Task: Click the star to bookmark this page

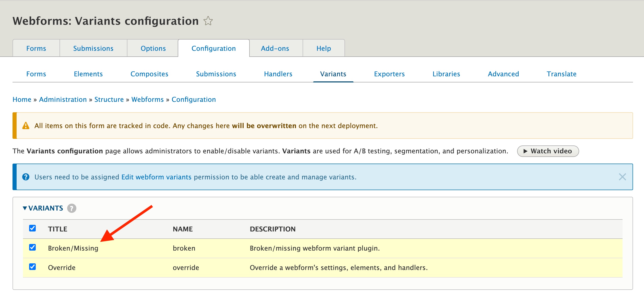Action: point(208,21)
